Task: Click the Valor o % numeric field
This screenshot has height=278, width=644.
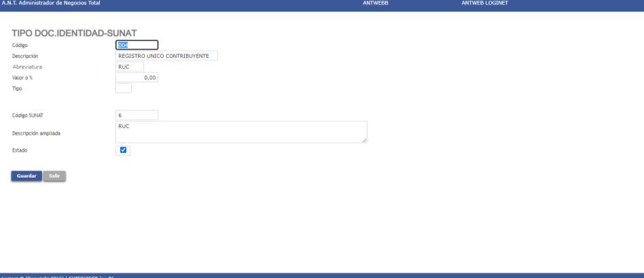Action: (x=137, y=77)
